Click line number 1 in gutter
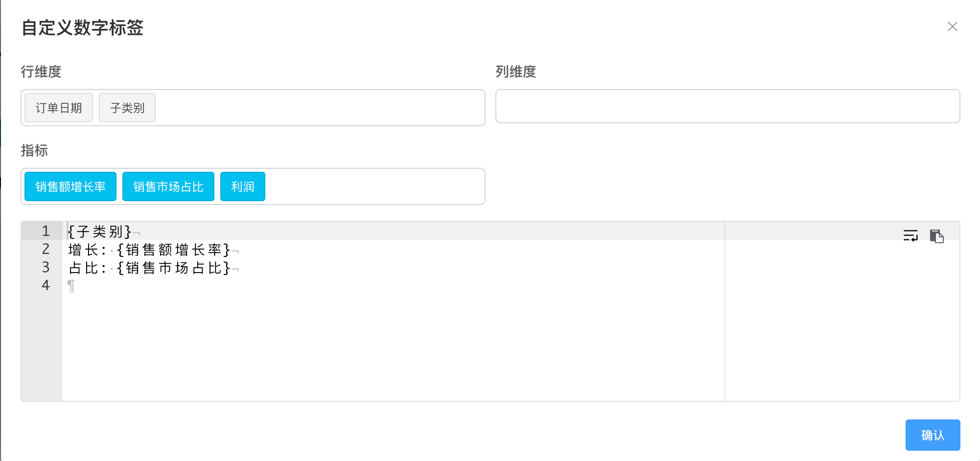 tap(46, 231)
